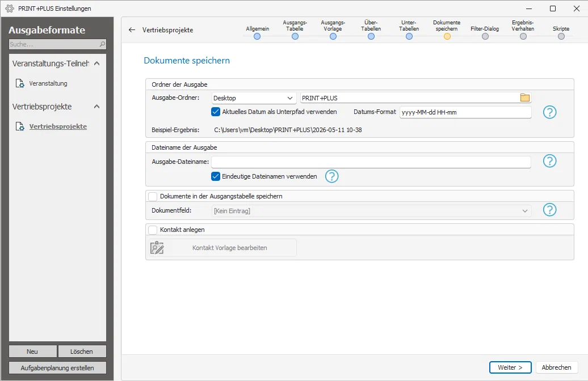
Task: Switch to the Allgemein step
Action: 257,36
